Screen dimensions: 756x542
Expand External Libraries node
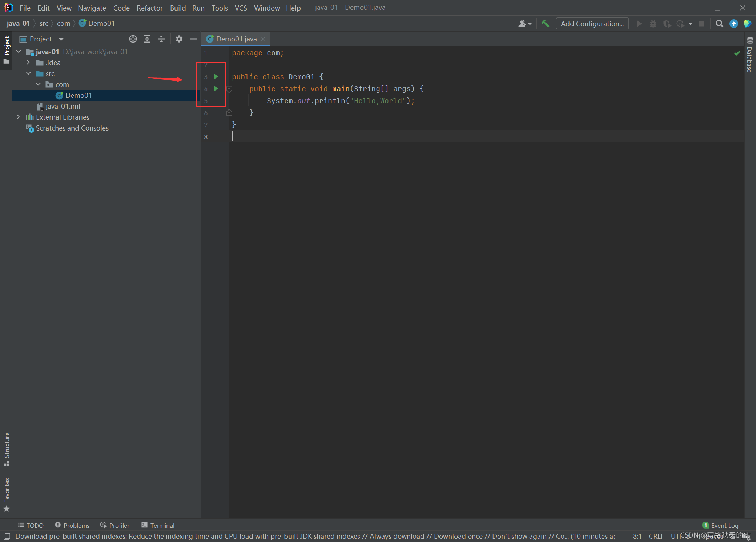pyautogui.click(x=18, y=117)
